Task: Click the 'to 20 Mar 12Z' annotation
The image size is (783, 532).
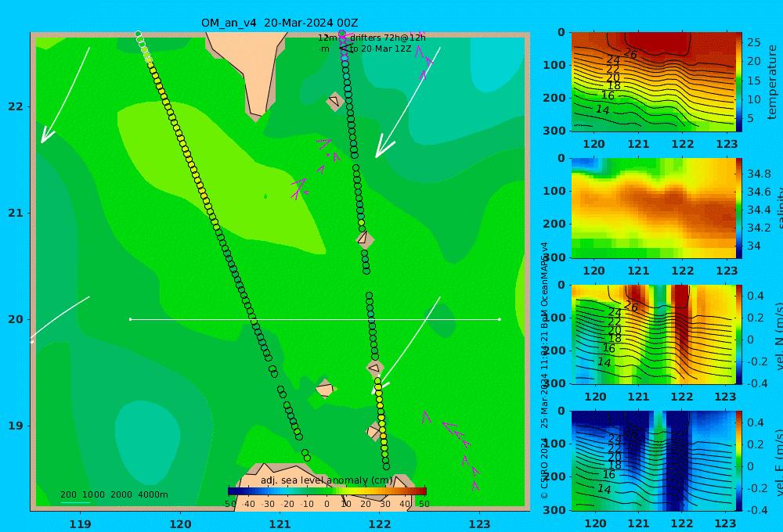Action: pyautogui.click(x=381, y=49)
